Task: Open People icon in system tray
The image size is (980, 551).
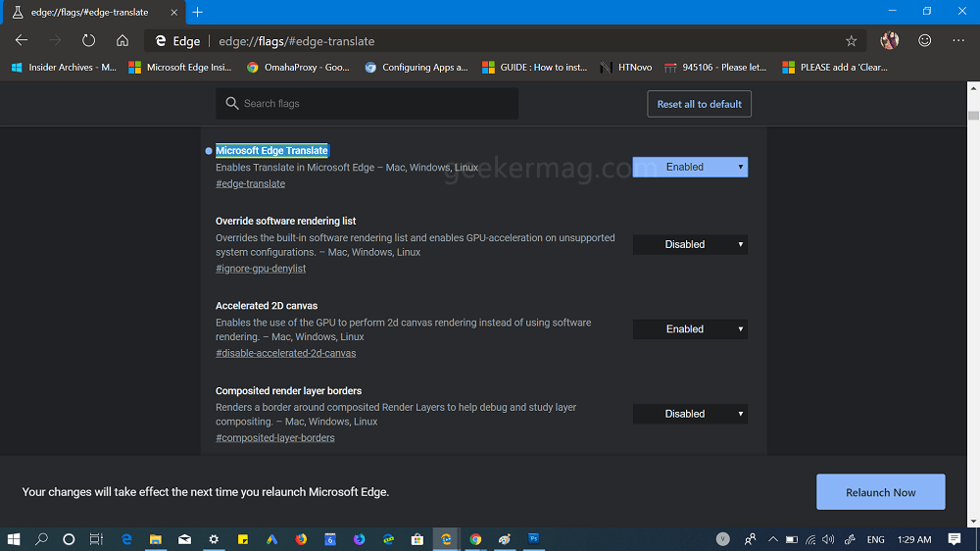Action: pos(750,539)
